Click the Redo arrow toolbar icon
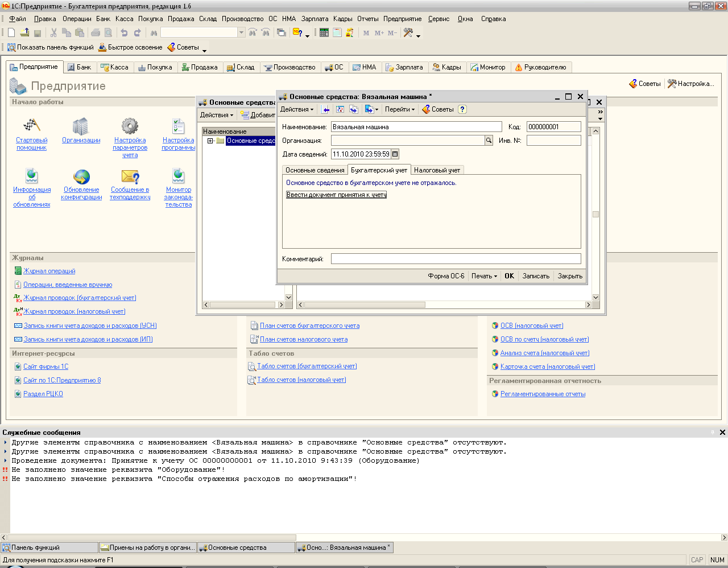The height and width of the screenshot is (568, 728). point(137,33)
